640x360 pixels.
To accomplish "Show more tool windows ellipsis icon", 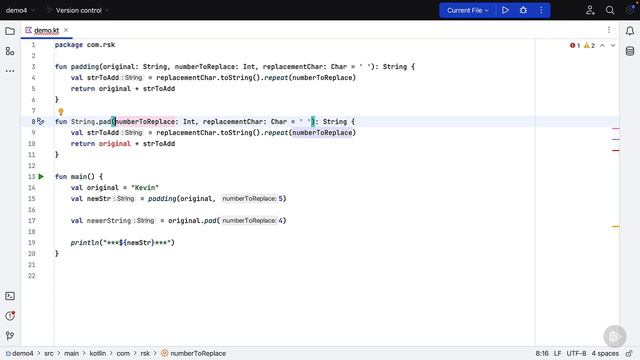I will coord(10,71).
